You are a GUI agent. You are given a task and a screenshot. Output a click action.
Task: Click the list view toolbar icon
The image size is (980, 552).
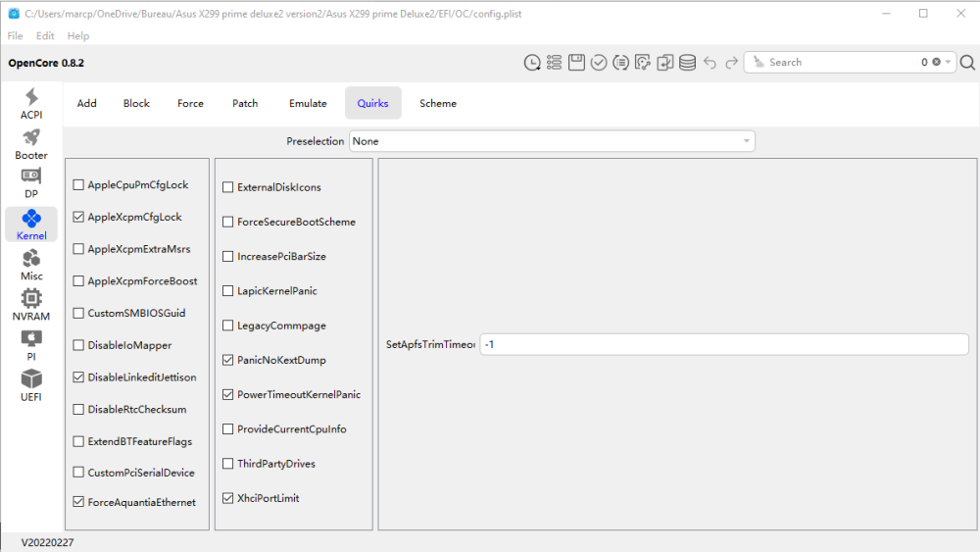pos(554,63)
